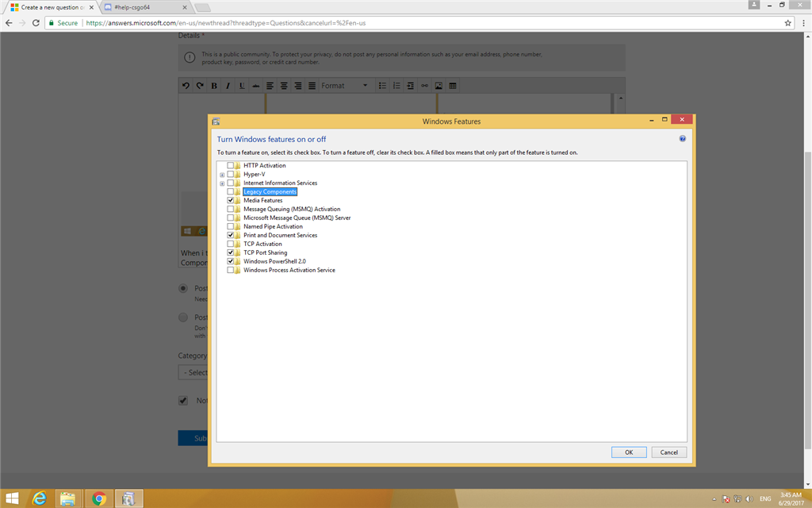Image resolution: width=812 pixels, height=508 pixels.
Task: Toggle Strikethrough formatting in the editor
Action: 256,86
